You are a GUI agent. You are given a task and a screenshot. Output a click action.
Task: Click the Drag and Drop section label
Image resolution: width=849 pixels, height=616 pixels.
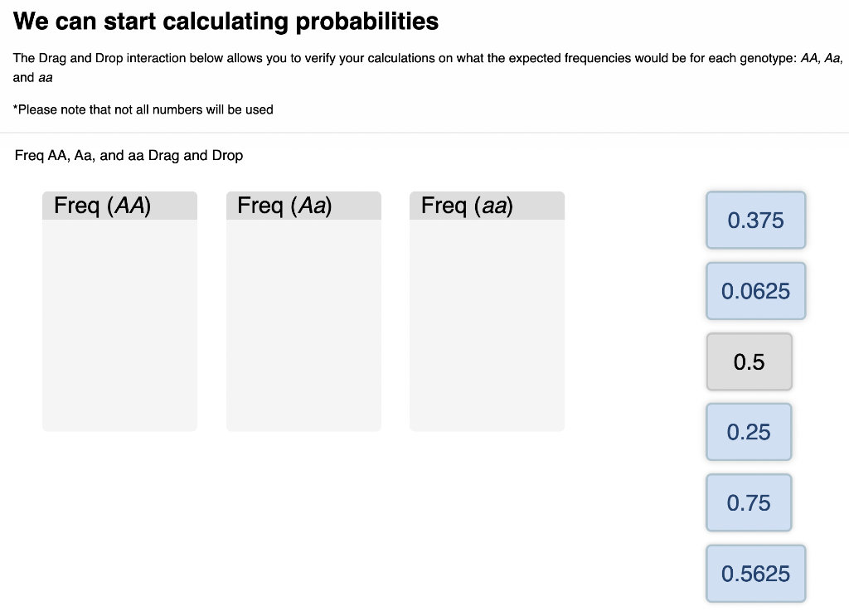[x=127, y=155]
